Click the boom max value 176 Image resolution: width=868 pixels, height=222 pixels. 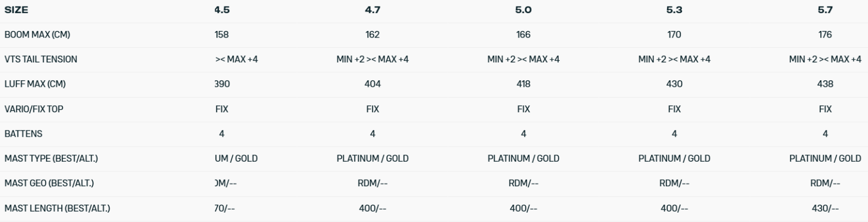pyautogui.click(x=825, y=35)
